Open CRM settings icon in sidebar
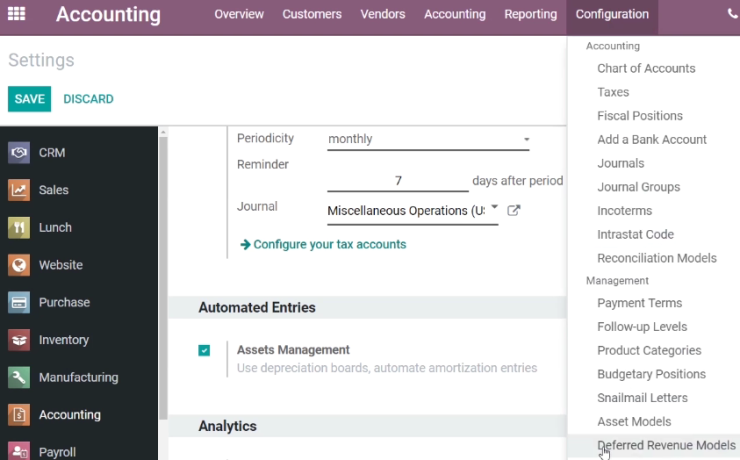Image resolution: width=740 pixels, height=460 pixels. 19,152
